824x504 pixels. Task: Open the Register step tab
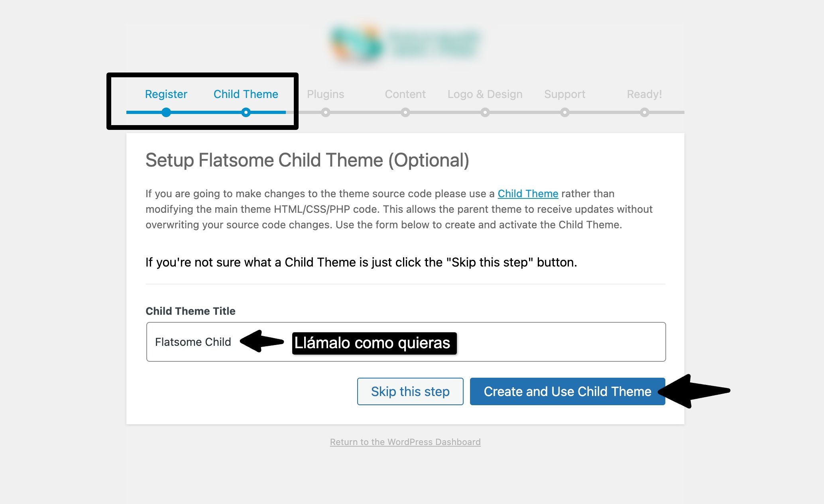click(166, 94)
